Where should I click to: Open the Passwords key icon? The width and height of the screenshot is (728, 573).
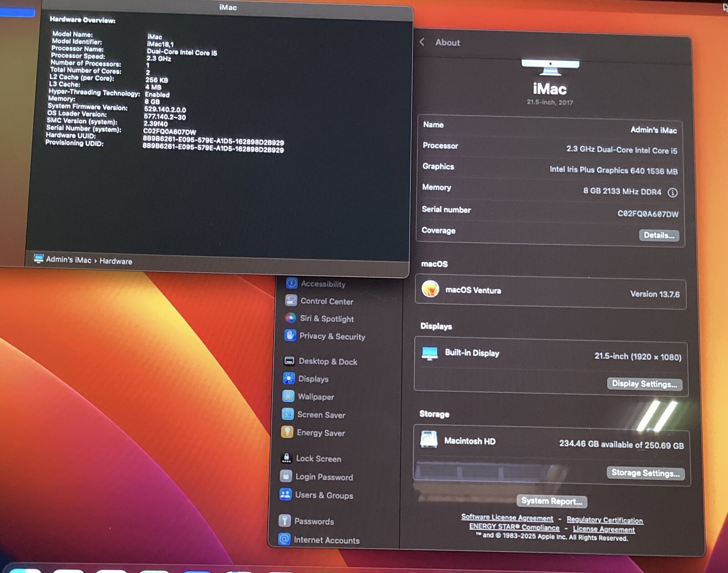284,521
